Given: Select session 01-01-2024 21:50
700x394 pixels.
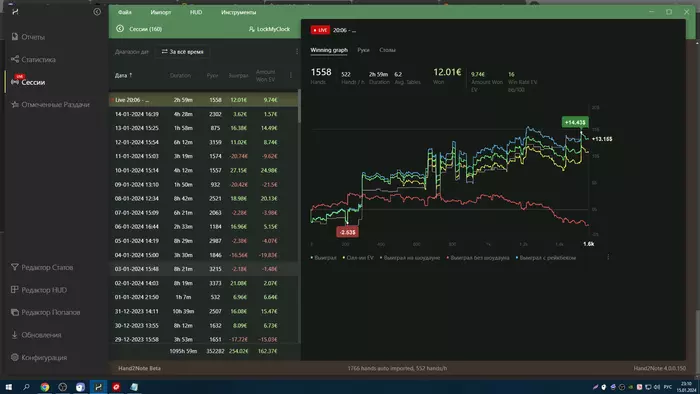Looking at the screenshot, I should pos(203,297).
